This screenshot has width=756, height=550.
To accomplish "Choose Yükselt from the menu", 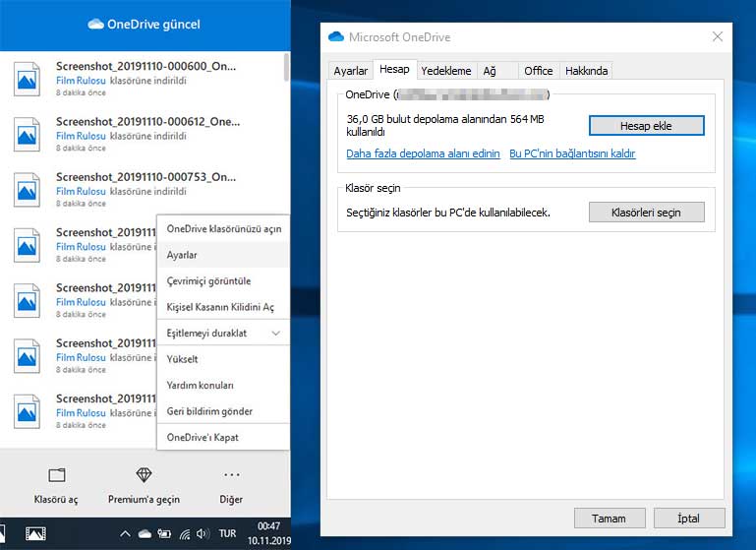I will [224, 359].
